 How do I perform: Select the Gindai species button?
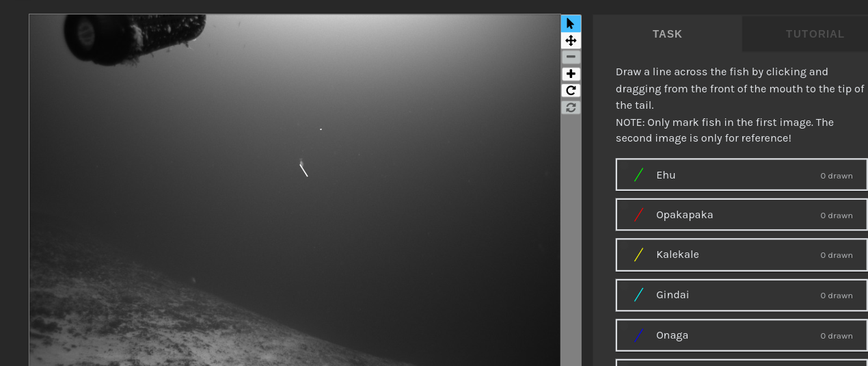pyautogui.click(x=742, y=295)
